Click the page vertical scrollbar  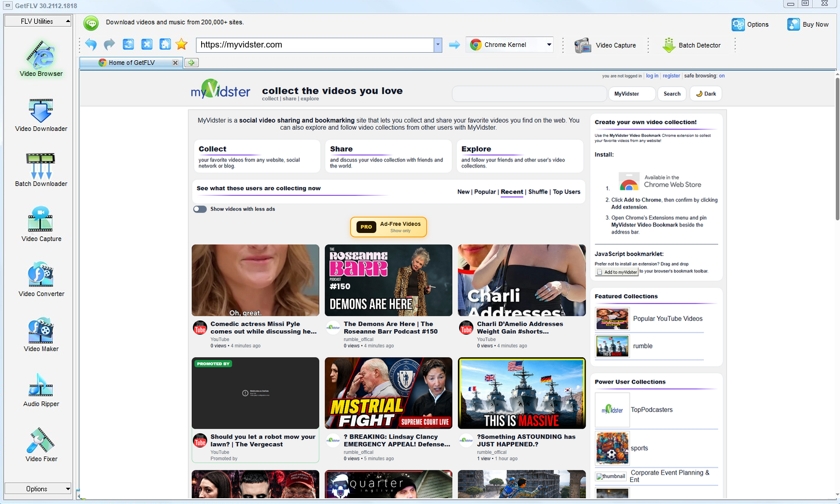(837, 148)
